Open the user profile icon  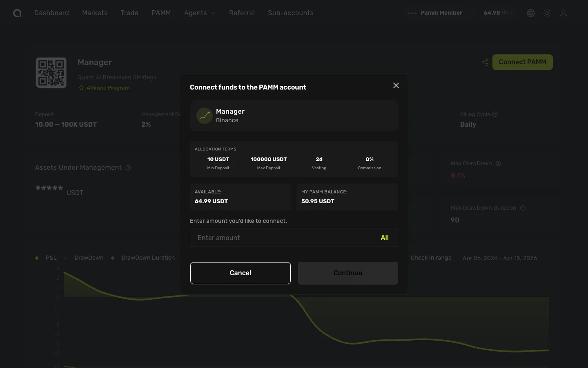click(x=563, y=13)
